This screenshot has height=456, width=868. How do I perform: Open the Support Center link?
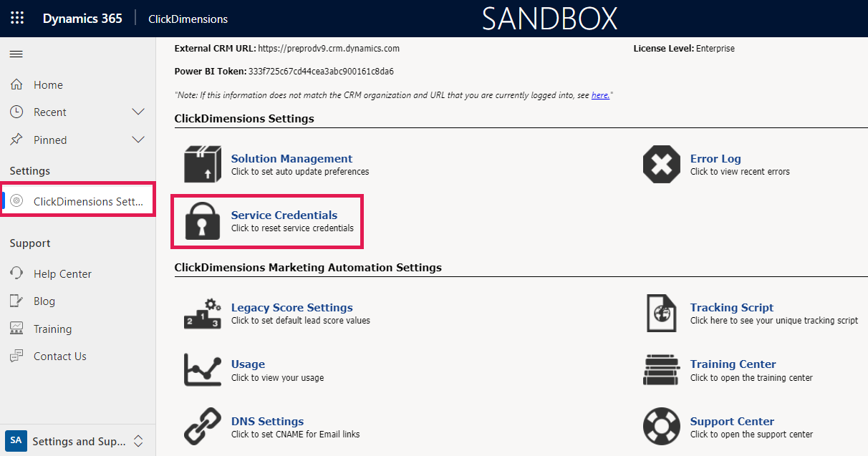pos(732,422)
